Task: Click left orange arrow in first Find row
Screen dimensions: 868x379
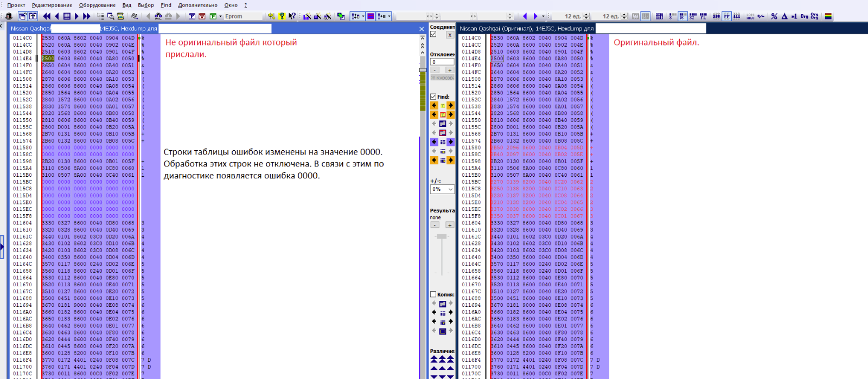Action: pos(434,105)
